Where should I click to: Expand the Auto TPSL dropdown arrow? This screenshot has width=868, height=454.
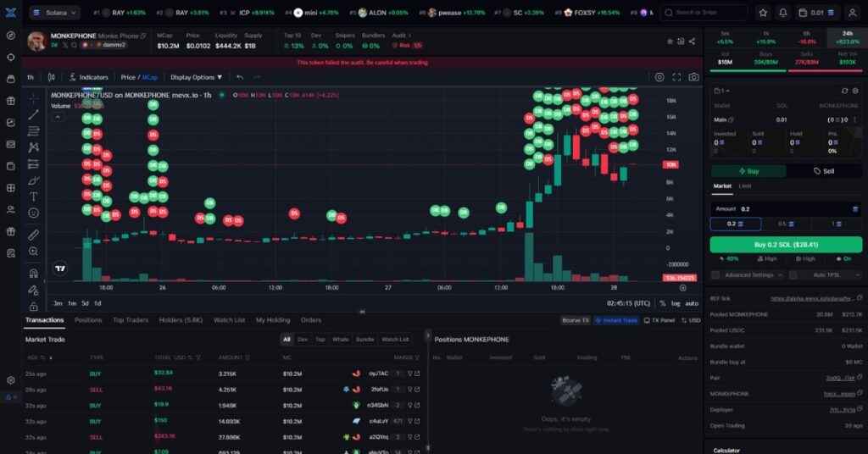857,274
